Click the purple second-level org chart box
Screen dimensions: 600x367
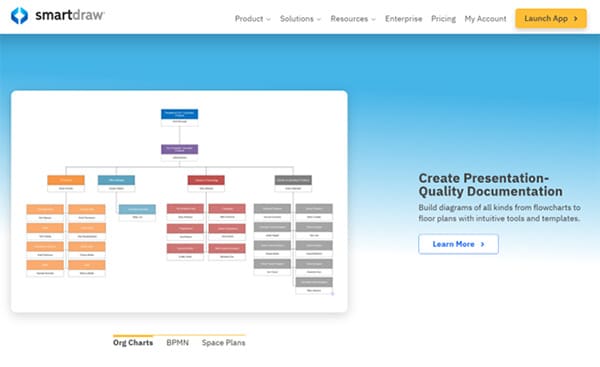[179, 149]
